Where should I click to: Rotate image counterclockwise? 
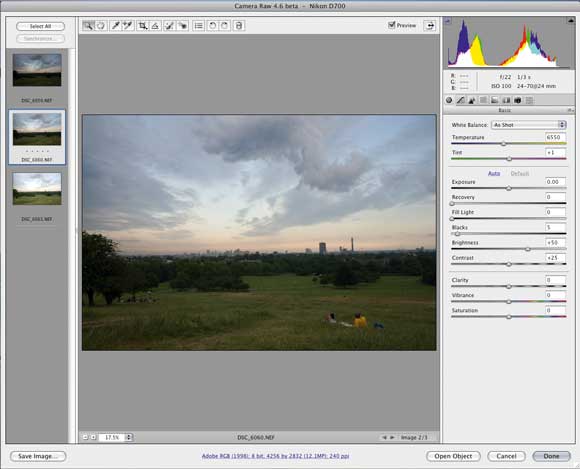pos(212,26)
